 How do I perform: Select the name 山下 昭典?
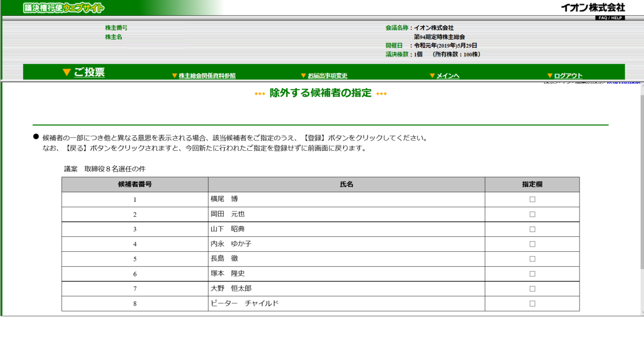[228, 229]
